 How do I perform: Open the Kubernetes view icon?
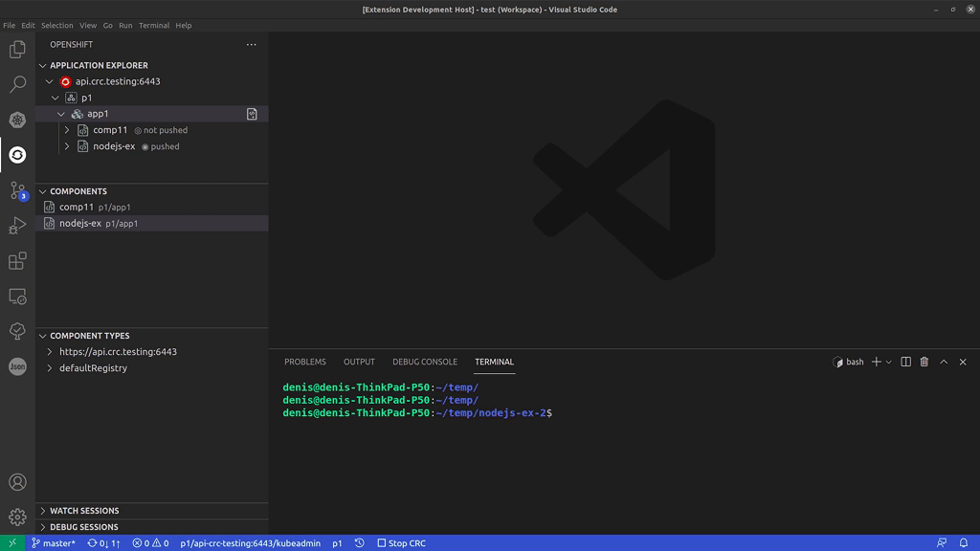(x=17, y=120)
